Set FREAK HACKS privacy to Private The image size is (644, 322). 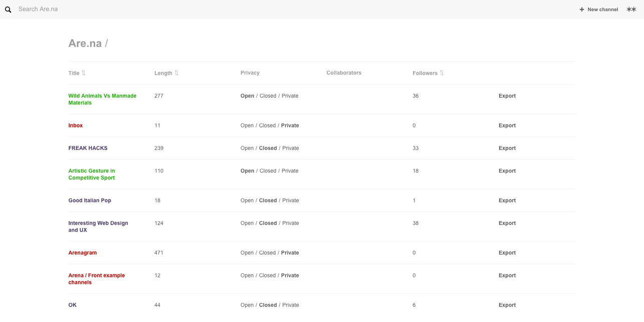(x=291, y=148)
